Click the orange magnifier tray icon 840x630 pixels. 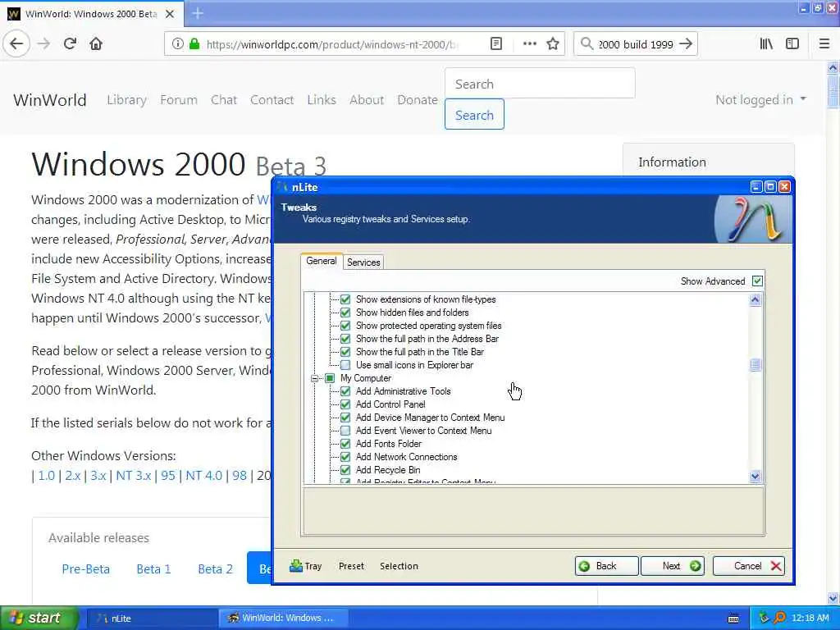[x=780, y=618]
